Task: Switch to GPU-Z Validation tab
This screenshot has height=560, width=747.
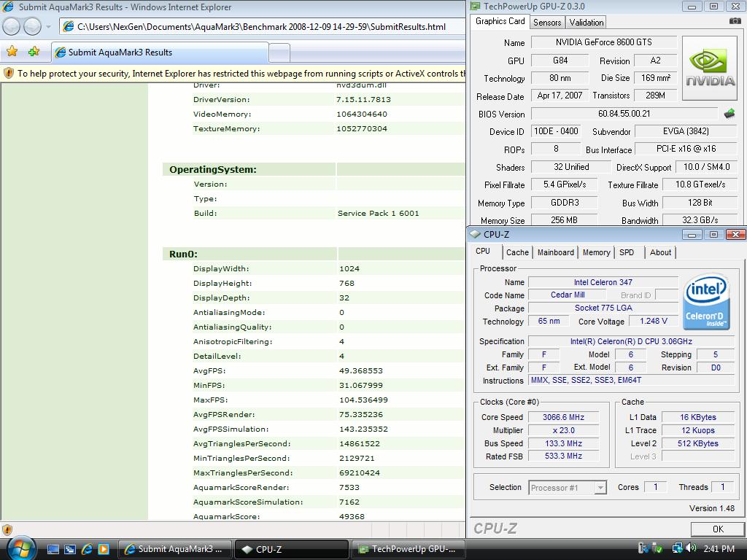Action: coord(586,23)
